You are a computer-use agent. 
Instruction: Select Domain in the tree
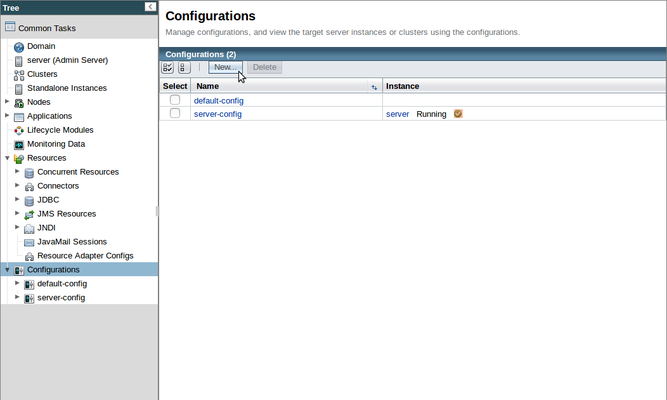(41, 46)
